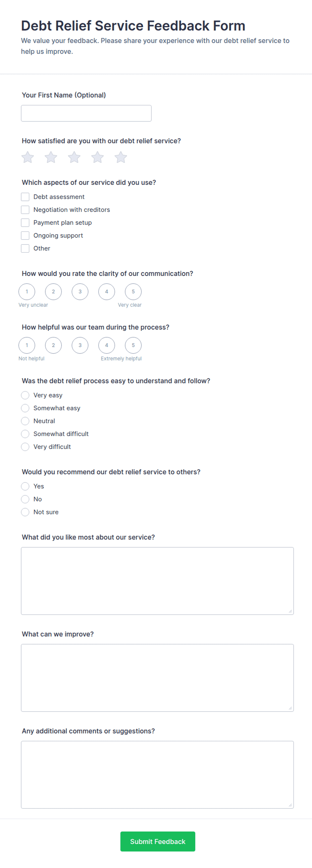Choose Somewhat difficult radio option
The image size is (312, 868).
(x=25, y=434)
